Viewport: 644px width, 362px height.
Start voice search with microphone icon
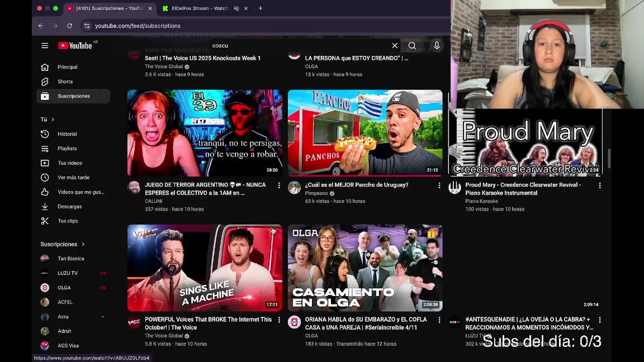437,46
